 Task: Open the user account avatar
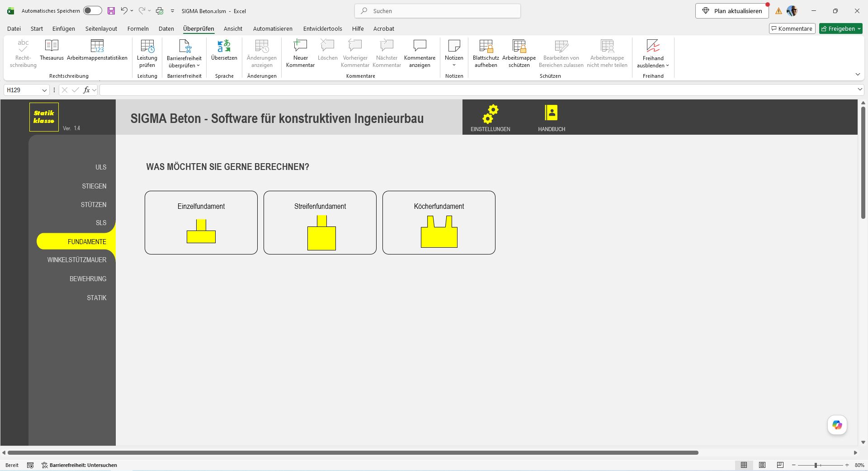click(x=792, y=11)
